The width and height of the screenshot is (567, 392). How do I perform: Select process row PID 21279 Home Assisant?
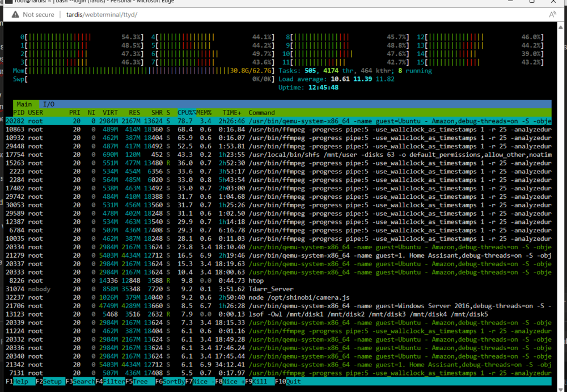tap(278, 255)
